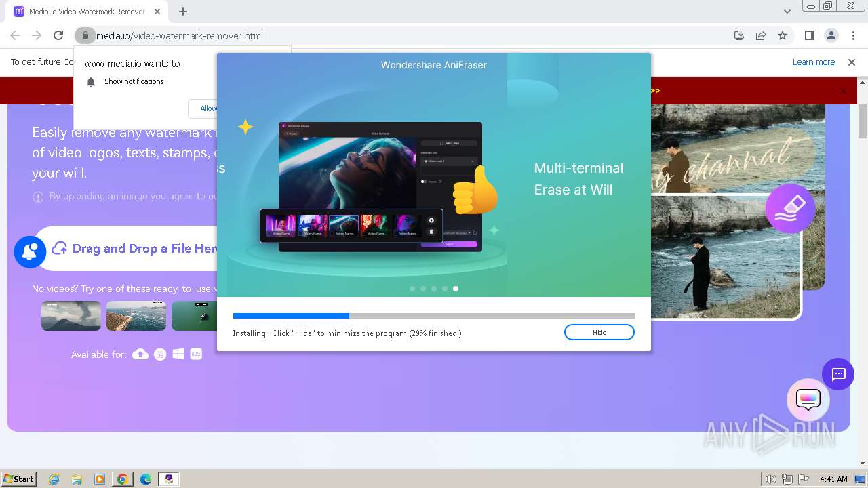Click the Windows availability icon
This screenshot has height=488, width=868.
[x=178, y=354]
